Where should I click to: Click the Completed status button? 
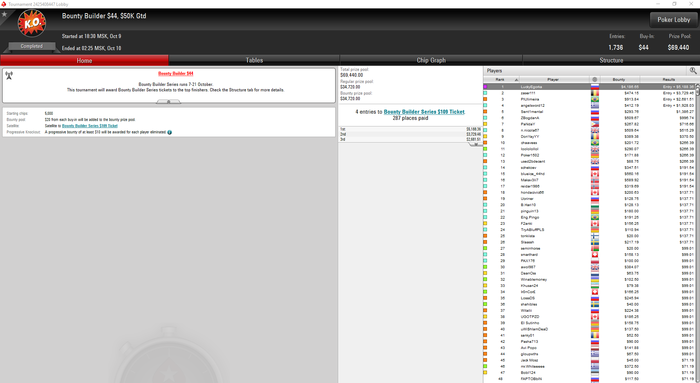click(32, 46)
